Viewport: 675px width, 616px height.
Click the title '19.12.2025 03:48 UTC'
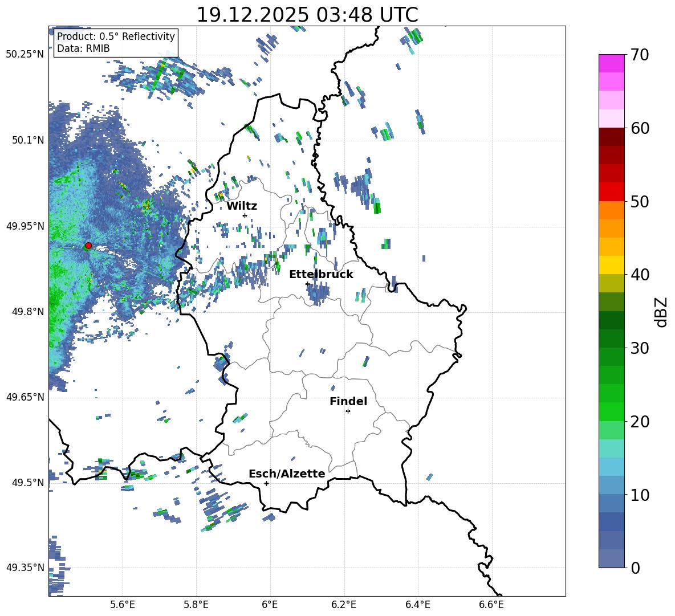[x=307, y=15]
